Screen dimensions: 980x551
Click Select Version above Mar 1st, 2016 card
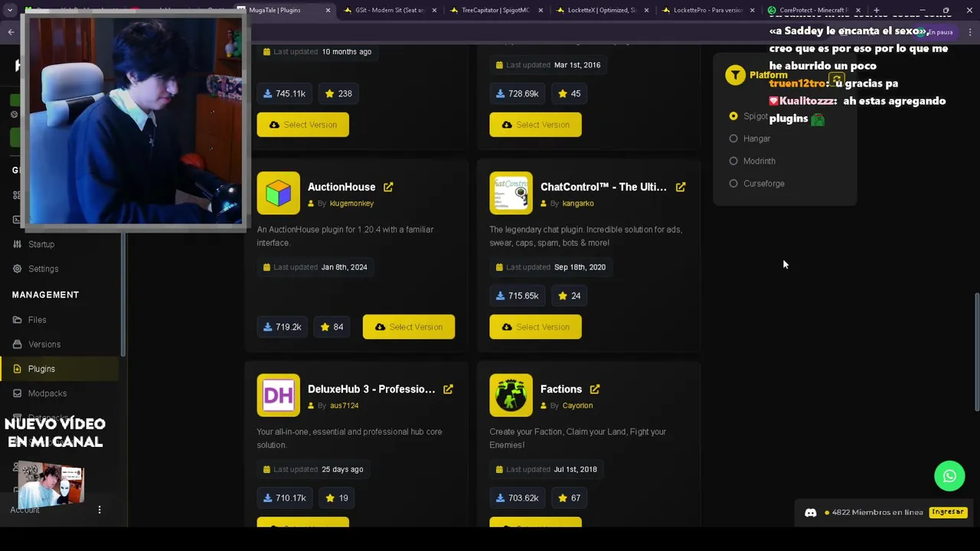pyautogui.click(x=536, y=125)
